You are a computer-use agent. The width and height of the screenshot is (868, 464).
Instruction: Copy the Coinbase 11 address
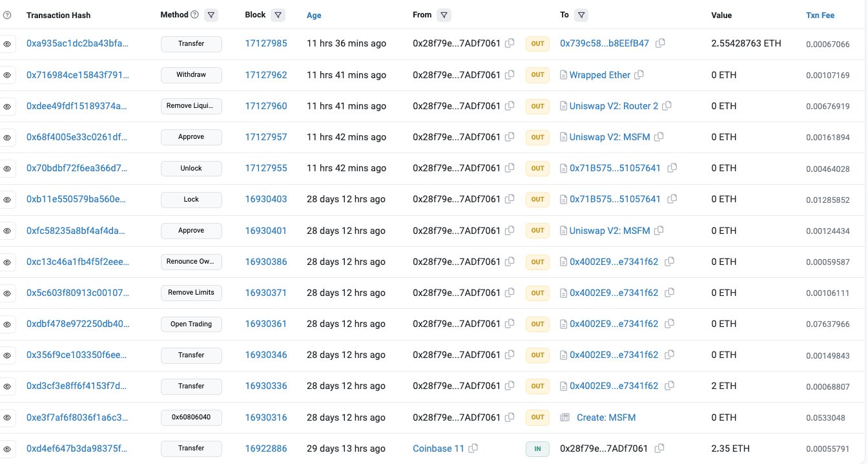pos(473,448)
